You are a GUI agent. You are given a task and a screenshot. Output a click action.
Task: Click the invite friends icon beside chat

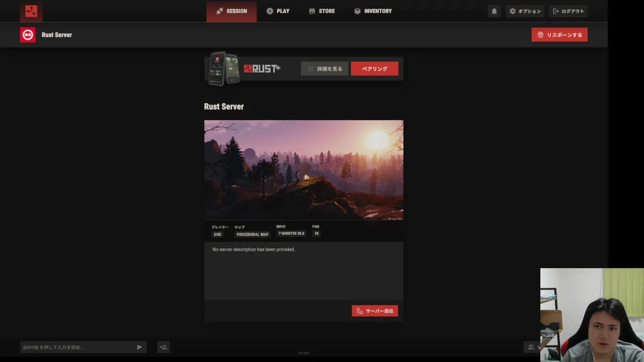pos(164,347)
